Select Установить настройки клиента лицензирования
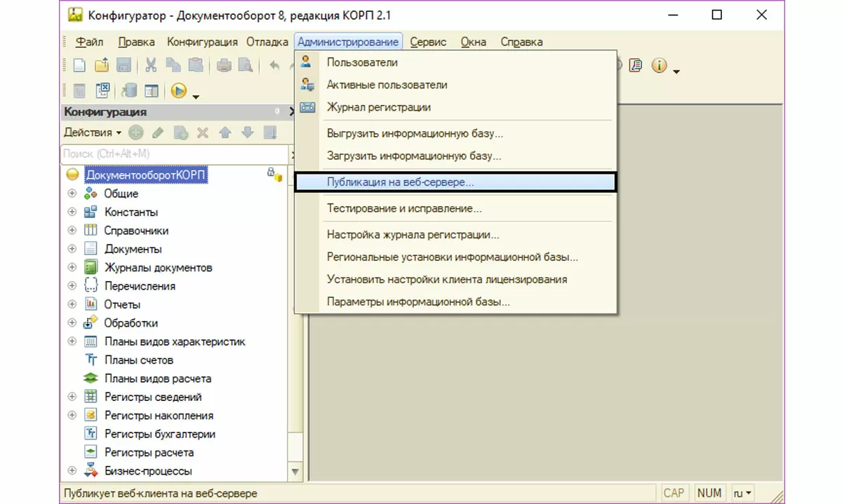The image size is (842, 504). [x=455, y=280]
